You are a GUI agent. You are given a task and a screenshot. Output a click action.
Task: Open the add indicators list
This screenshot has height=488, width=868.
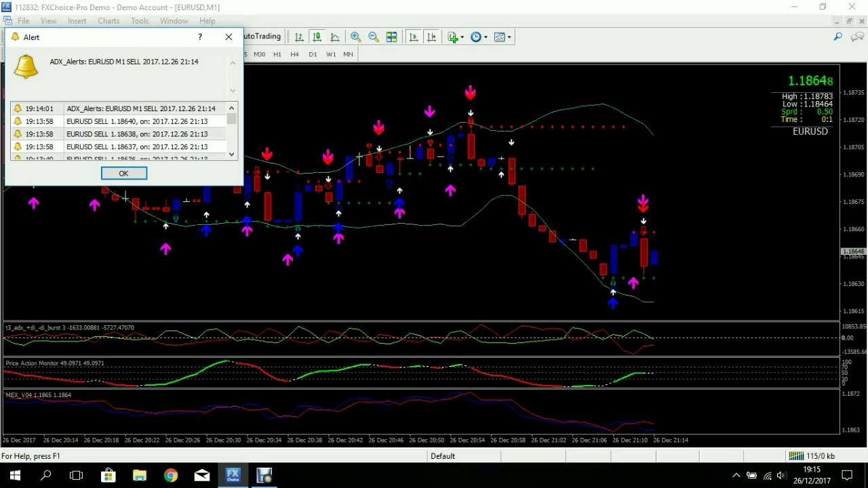point(453,37)
